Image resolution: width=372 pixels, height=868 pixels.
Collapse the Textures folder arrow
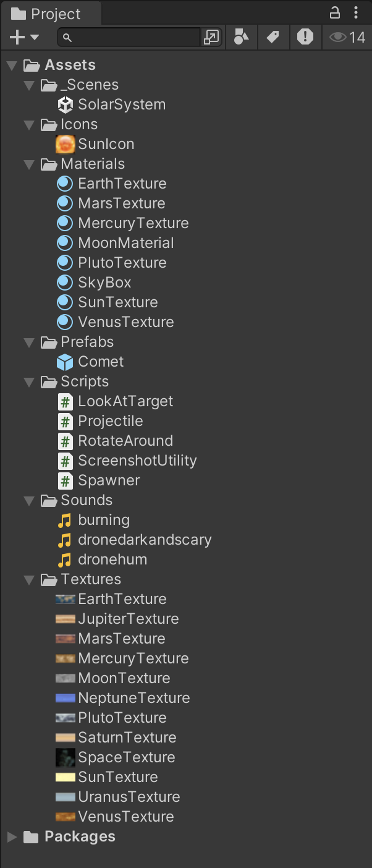pyautogui.click(x=29, y=579)
